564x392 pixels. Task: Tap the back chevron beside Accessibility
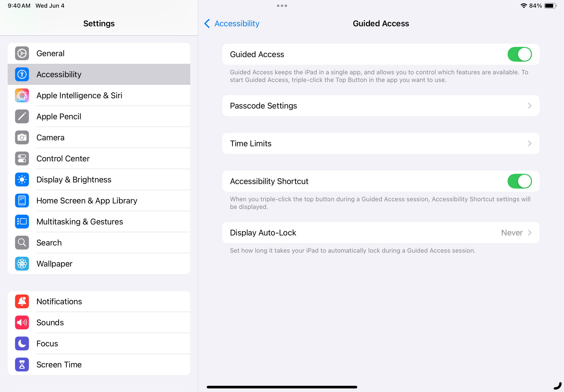coord(207,24)
